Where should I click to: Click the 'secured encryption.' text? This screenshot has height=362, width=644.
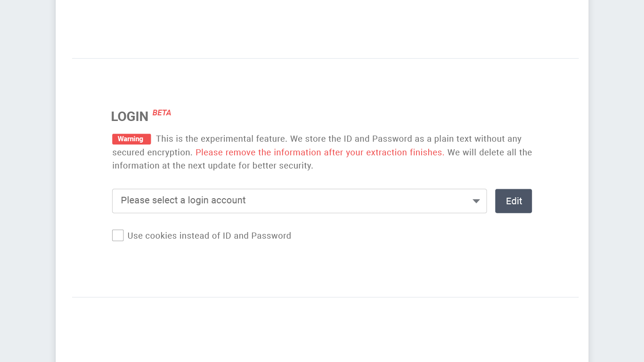coord(152,153)
